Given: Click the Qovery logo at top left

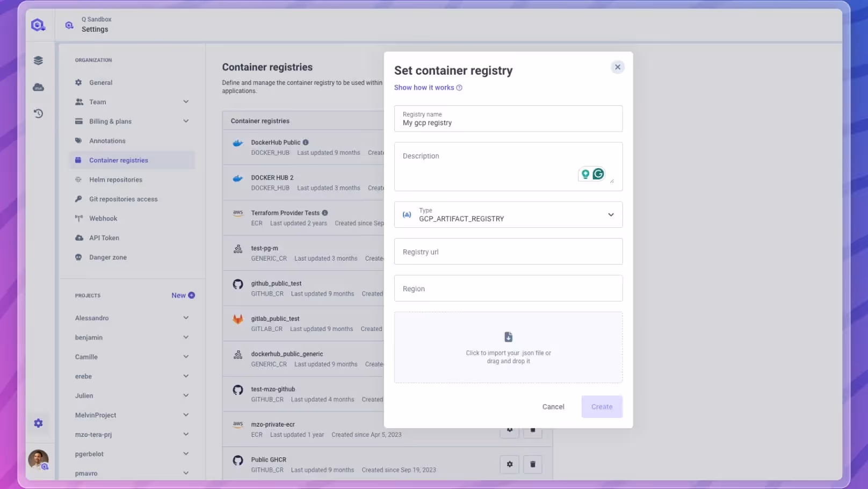Looking at the screenshot, I should (38, 24).
